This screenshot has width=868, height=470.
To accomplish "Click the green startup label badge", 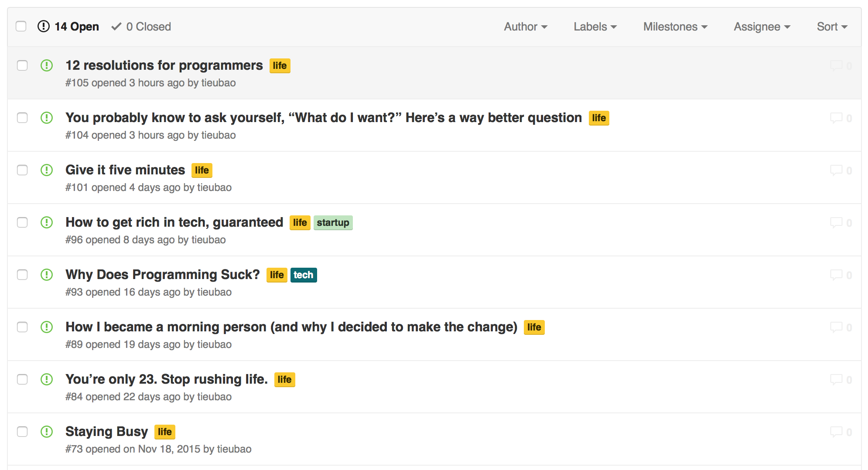I will click(x=333, y=223).
